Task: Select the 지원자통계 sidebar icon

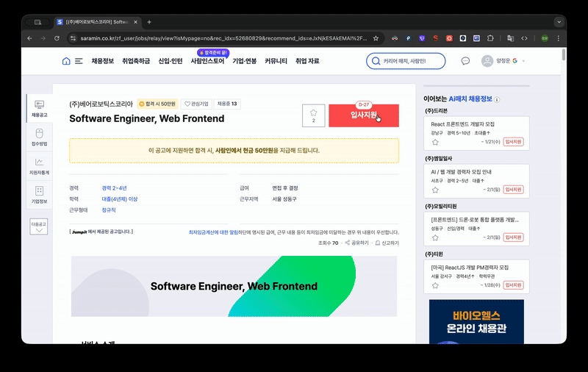Action: coord(40,166)
